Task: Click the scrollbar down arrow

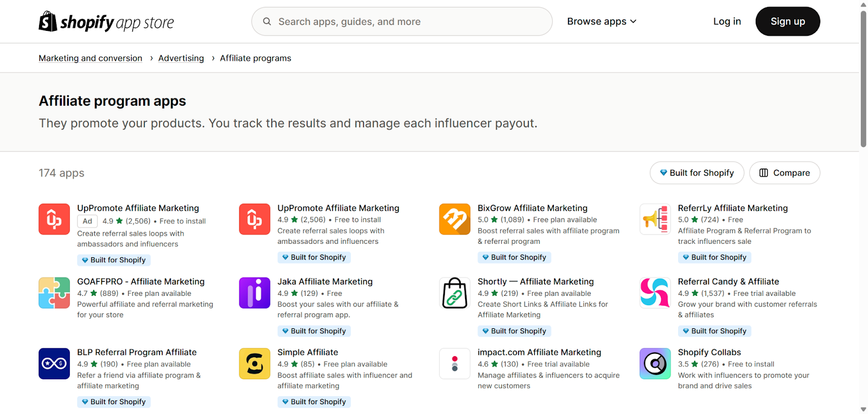Action: pos(863,409)
